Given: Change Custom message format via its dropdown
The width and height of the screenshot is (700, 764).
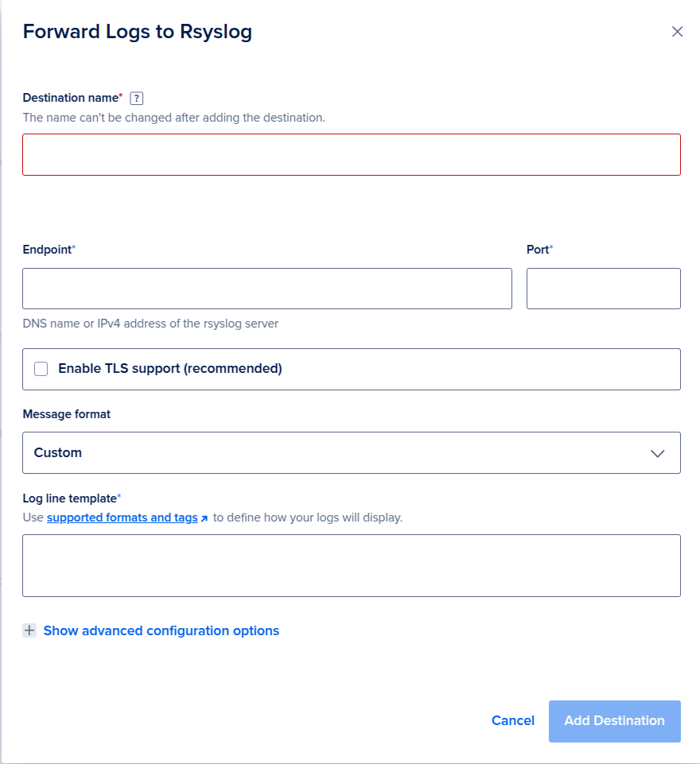Looking at the screenshot, I should tap(351, 452).
